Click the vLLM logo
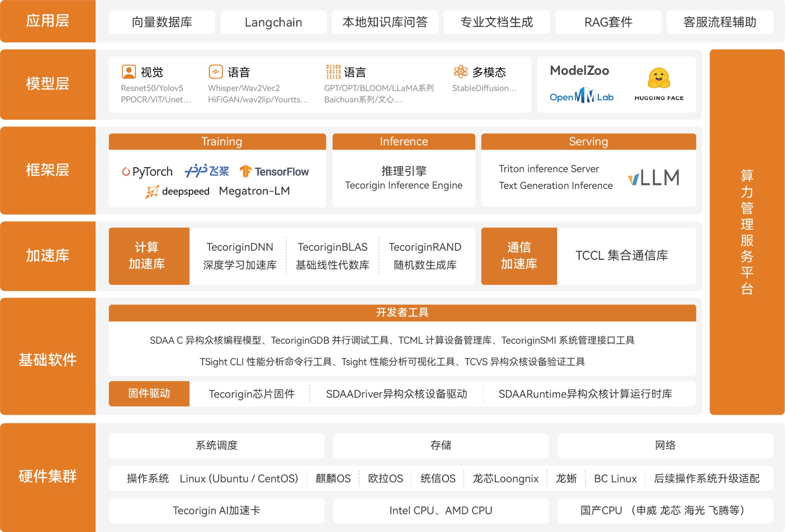The width and height of the screenshot is (785, 532). [653, 177]
